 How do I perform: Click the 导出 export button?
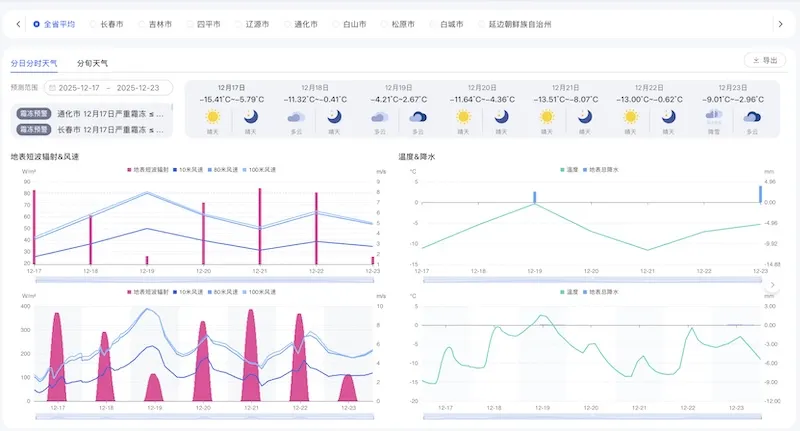(764, 61)
